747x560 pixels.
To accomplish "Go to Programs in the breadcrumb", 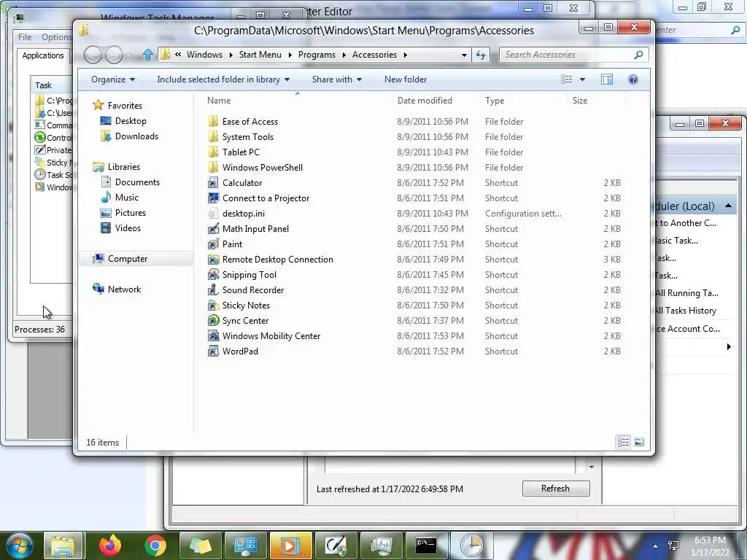I will pyautogui.click(x=317, y=55).
